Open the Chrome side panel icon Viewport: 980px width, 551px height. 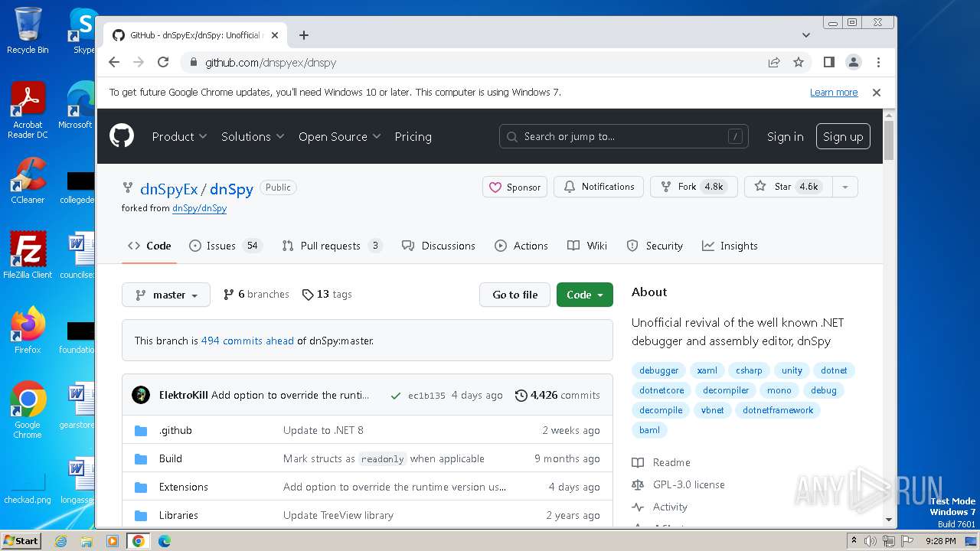click(x=828, y=63)
